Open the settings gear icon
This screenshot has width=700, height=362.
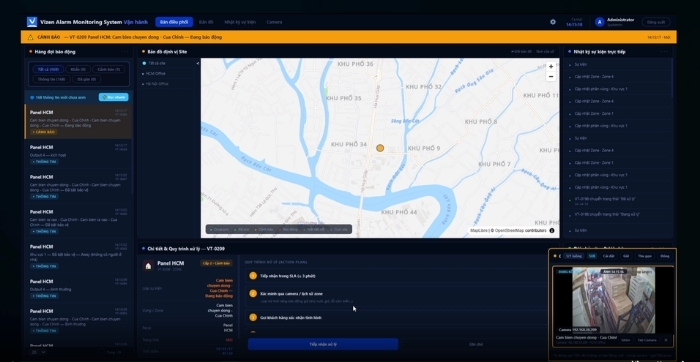[x=553, y=22]
